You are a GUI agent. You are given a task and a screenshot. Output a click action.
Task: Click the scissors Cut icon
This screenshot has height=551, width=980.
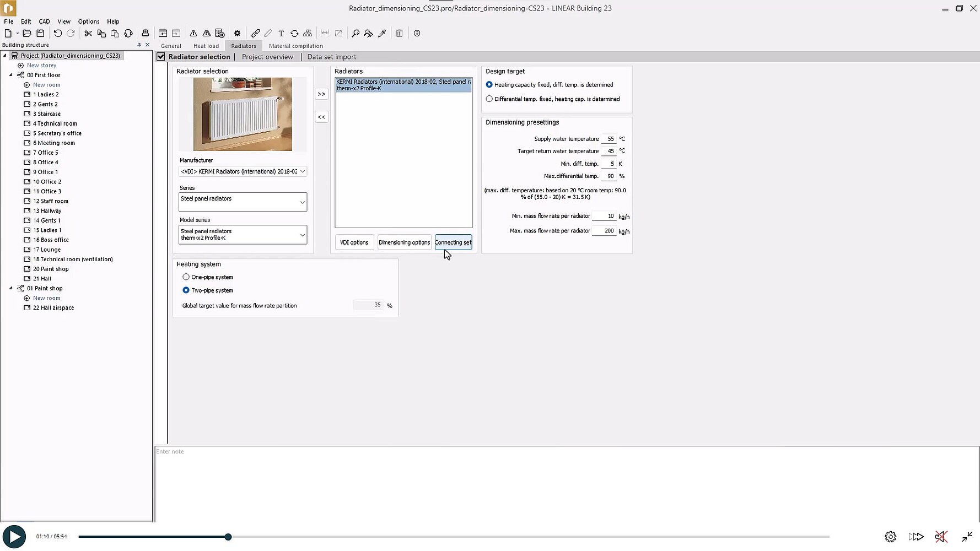88,34
